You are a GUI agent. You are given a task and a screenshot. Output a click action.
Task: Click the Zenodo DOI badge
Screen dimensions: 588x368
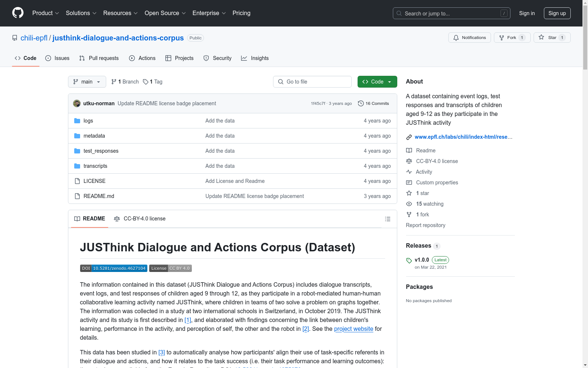114,268
